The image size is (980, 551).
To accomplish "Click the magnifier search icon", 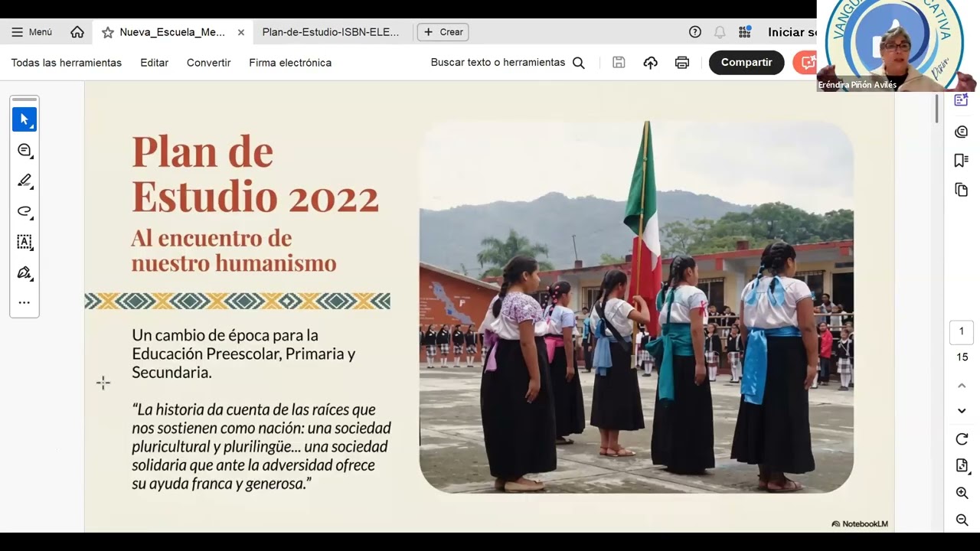I will point(579,63).
